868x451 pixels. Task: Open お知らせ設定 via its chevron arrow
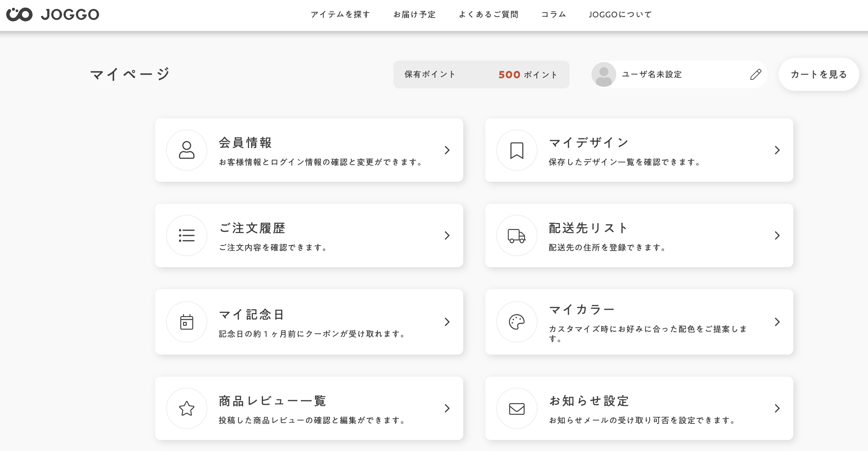tap(777, 408)
